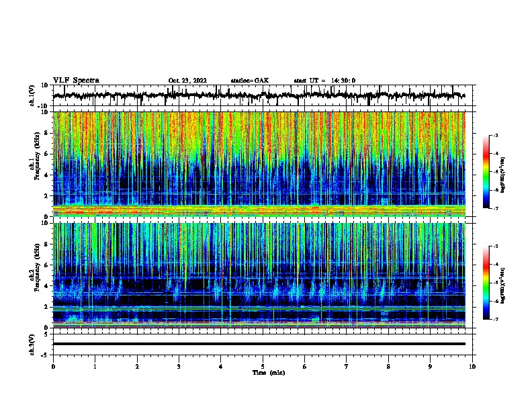Click the "-7" label on ch.1 color bar

coord(496,208)
